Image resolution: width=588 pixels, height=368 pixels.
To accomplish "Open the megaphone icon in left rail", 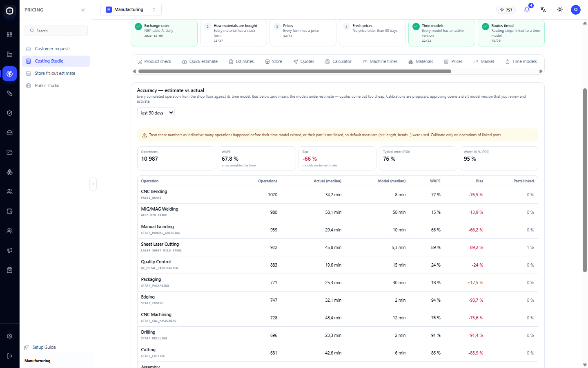I will [9, 251].
